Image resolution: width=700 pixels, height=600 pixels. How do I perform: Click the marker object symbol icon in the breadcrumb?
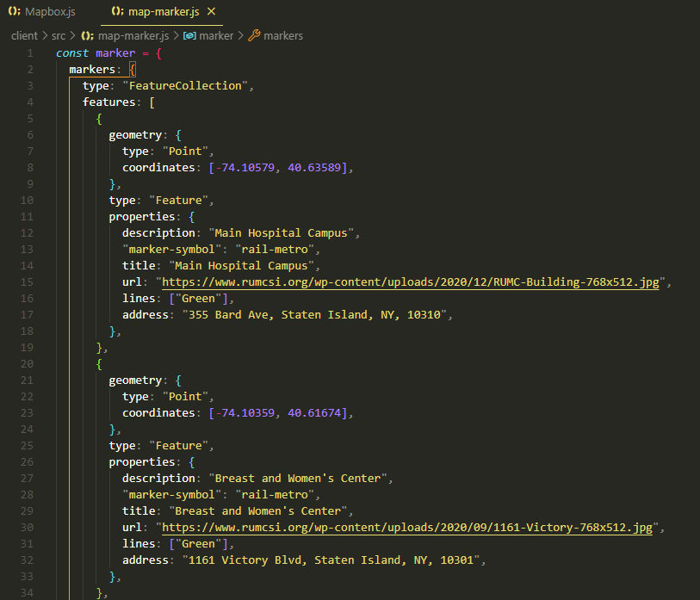tap(191, 35)
